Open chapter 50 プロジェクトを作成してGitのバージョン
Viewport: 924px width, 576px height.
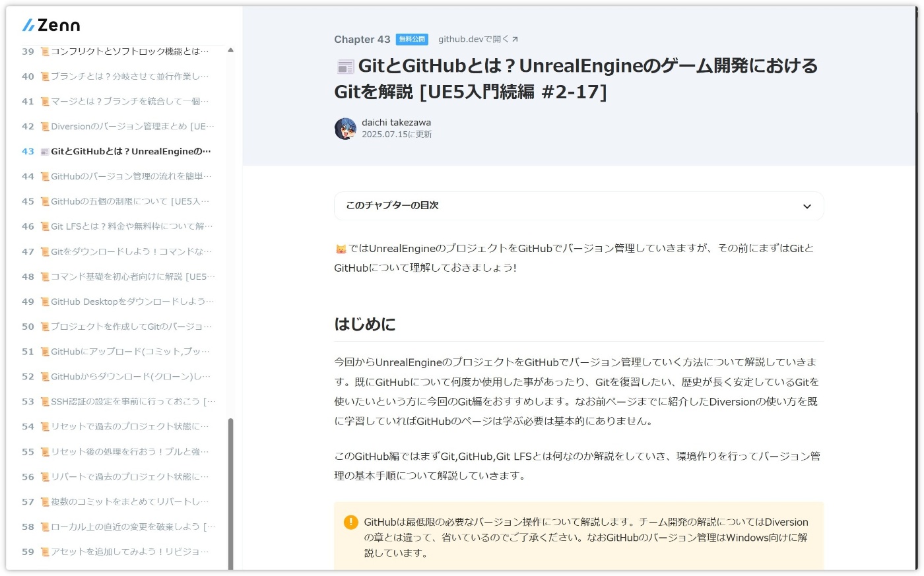119,327
